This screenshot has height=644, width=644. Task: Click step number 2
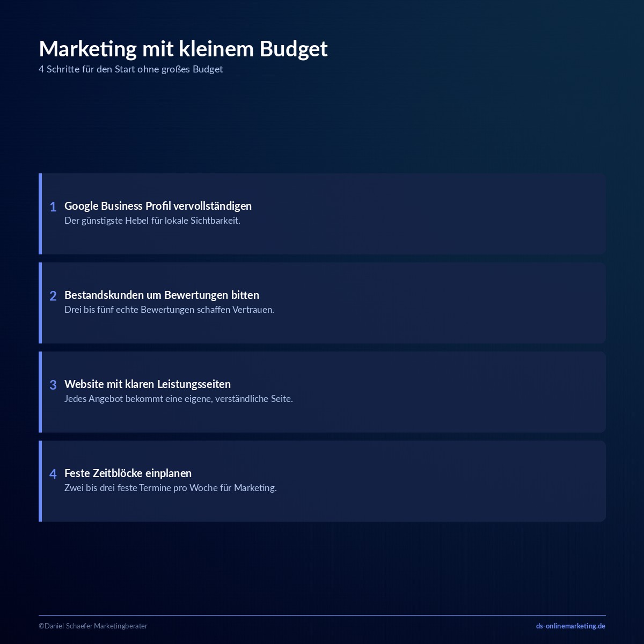[53, 296]
